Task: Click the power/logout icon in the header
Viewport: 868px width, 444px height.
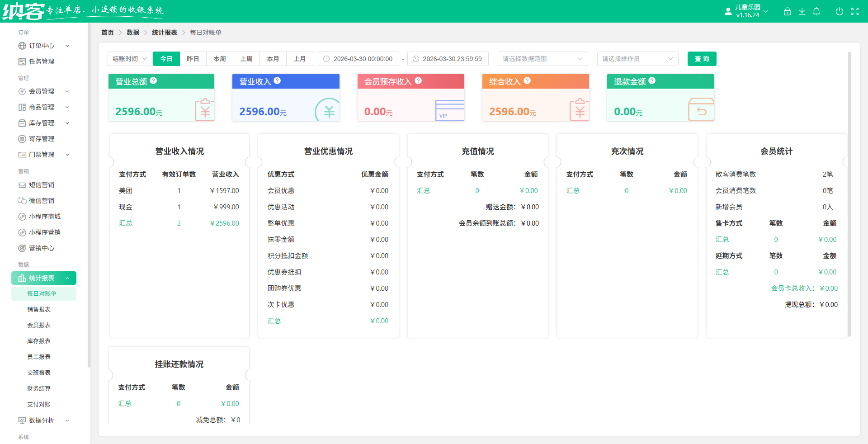Action: click(x=840, y=11)
